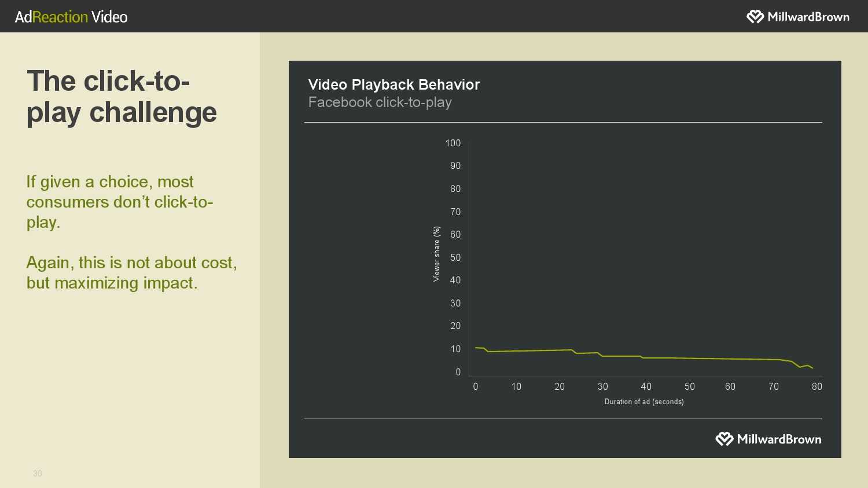
Task: Click the start of the green data line
Action: (x=476, y=347)
